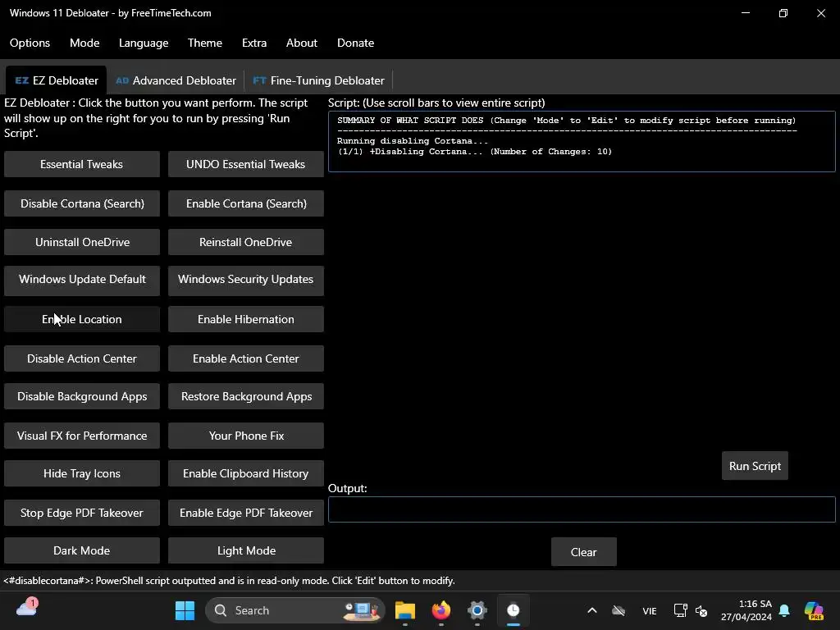
Task: Click Enable Edge PDF Takeover
Action: coord(246,513)
